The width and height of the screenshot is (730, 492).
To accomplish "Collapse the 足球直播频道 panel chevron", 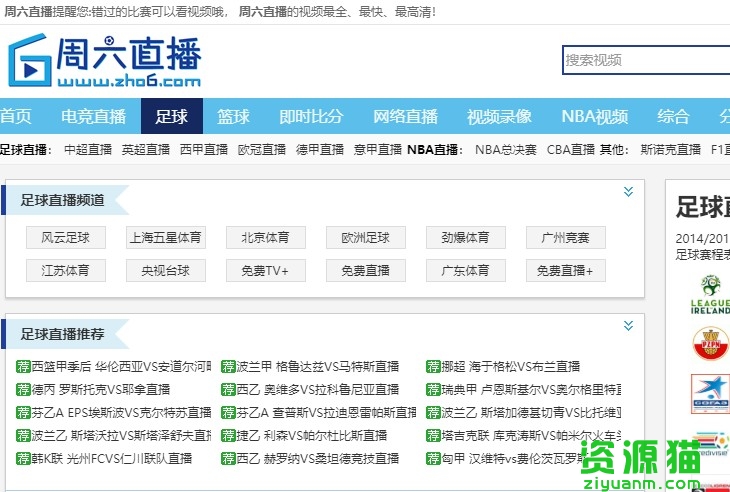I will tap(628, 192).
